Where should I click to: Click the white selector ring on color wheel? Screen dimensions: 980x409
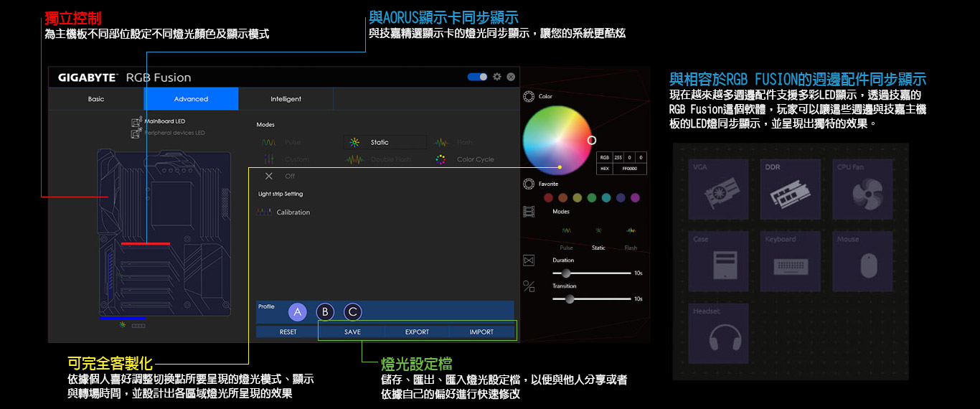pos(592,140)
